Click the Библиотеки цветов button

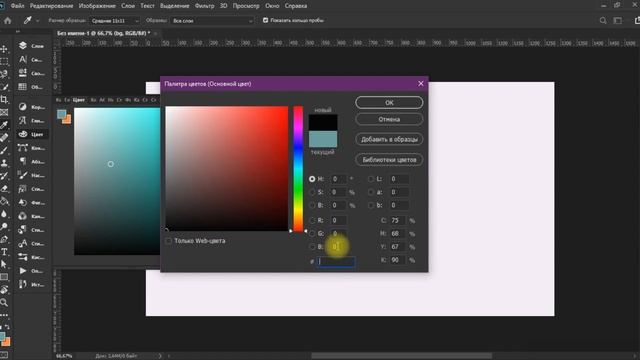click(389, 160)
